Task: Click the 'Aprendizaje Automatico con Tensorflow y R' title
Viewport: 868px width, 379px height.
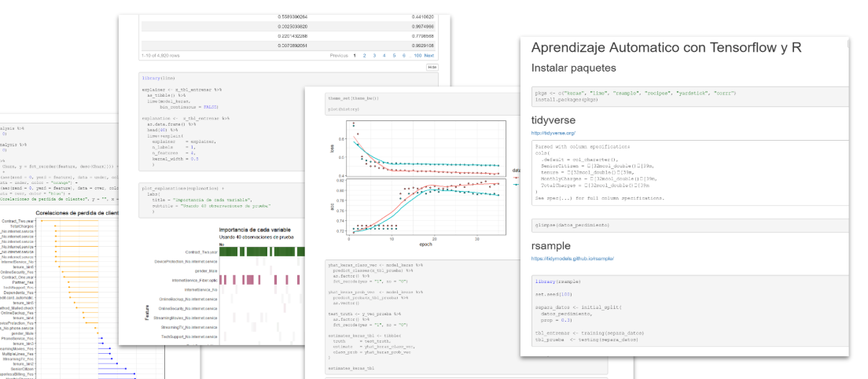Action: point(666,48)
